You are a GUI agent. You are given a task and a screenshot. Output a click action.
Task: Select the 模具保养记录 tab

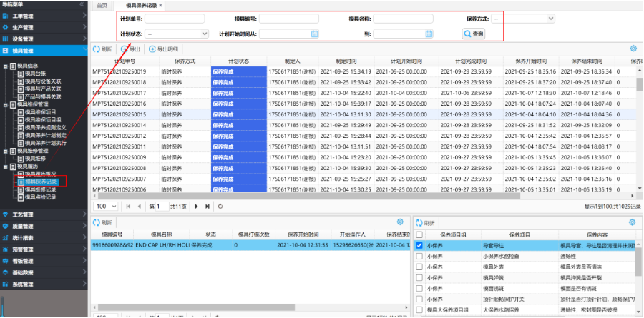[x=142, y=5]
